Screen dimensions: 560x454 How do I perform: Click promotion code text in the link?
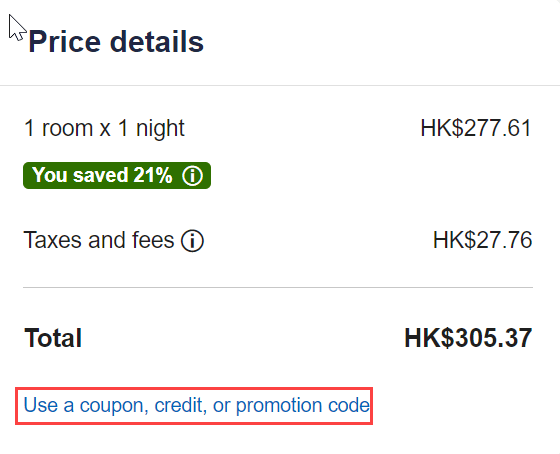(x=303, y=406)
